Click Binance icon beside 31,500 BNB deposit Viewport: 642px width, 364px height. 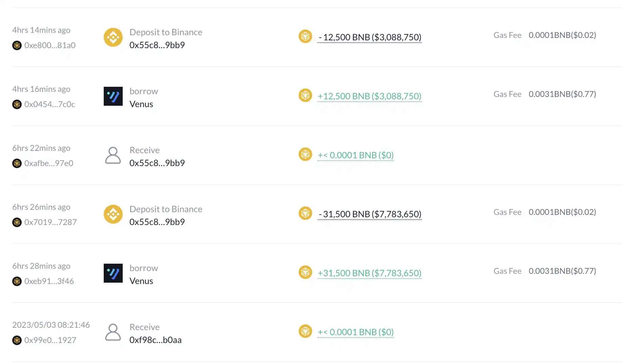click(x=113, y=214)
